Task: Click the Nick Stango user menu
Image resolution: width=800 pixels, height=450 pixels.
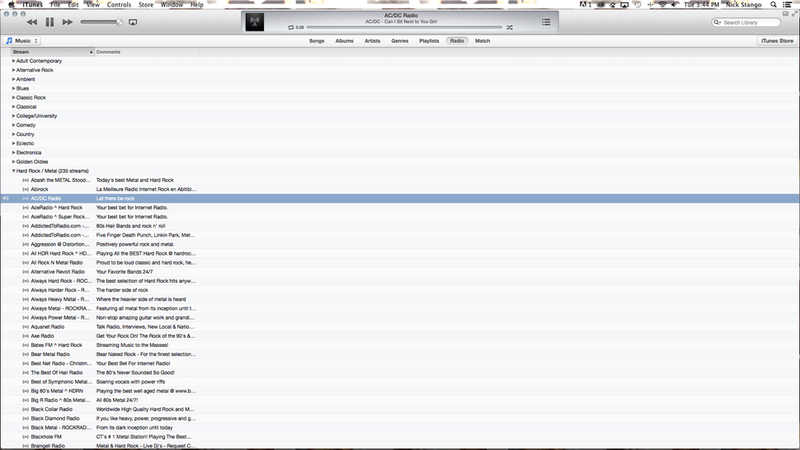Action: pos(743,5)
